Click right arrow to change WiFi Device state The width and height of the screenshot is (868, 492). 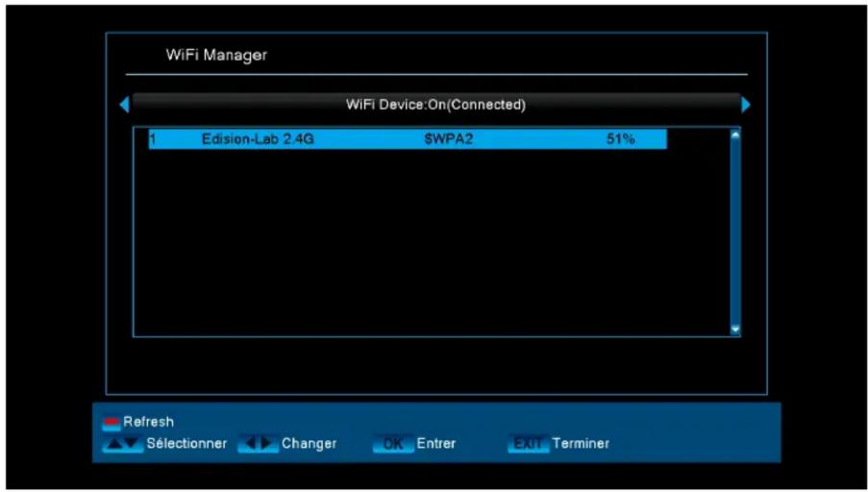(746, 105)
